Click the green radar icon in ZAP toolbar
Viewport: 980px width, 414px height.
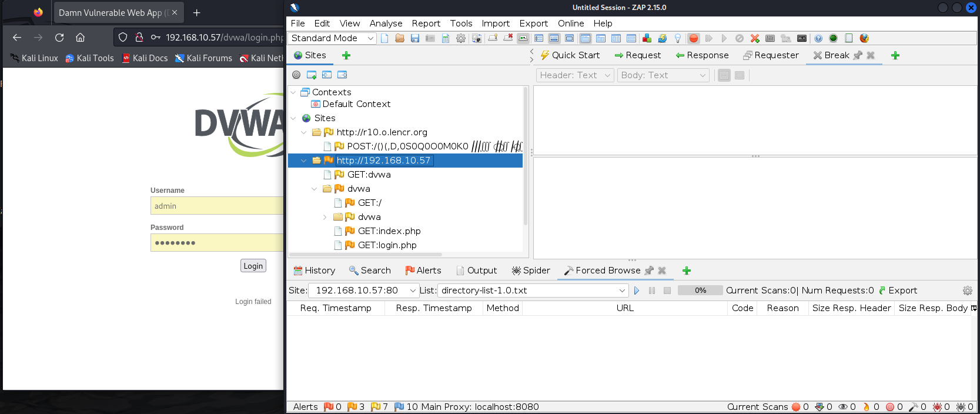(x=833, y=38)
